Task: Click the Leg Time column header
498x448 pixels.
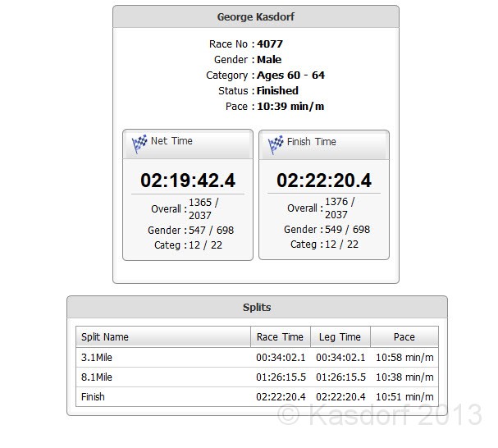Action: click(x=340, y=337)
